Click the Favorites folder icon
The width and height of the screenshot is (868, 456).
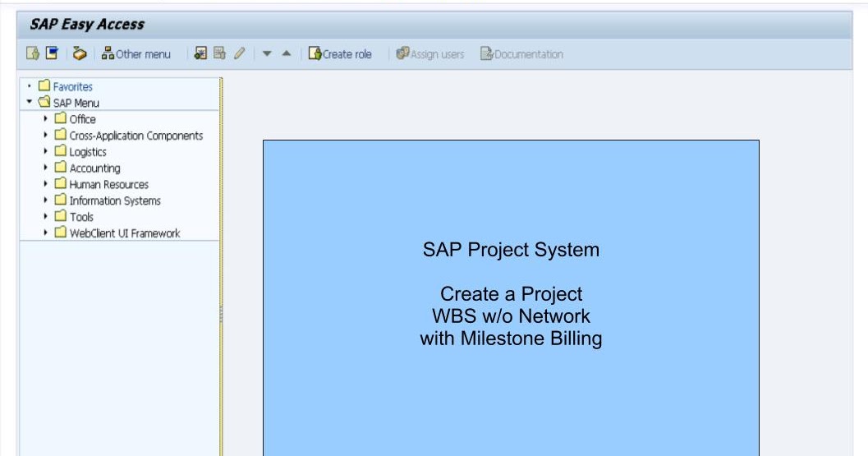[44, 86]
